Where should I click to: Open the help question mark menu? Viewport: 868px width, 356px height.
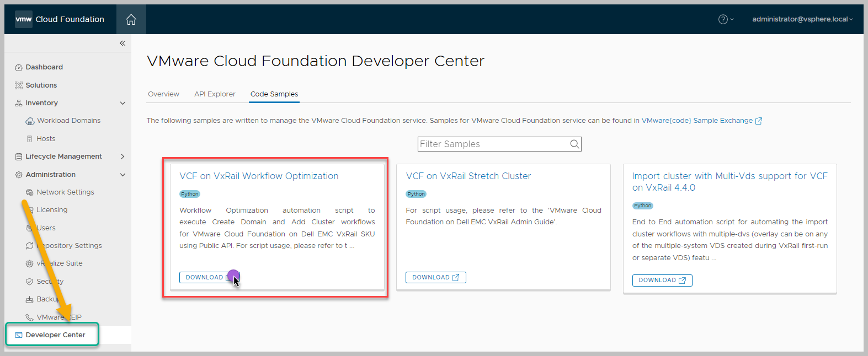point(723,19)
